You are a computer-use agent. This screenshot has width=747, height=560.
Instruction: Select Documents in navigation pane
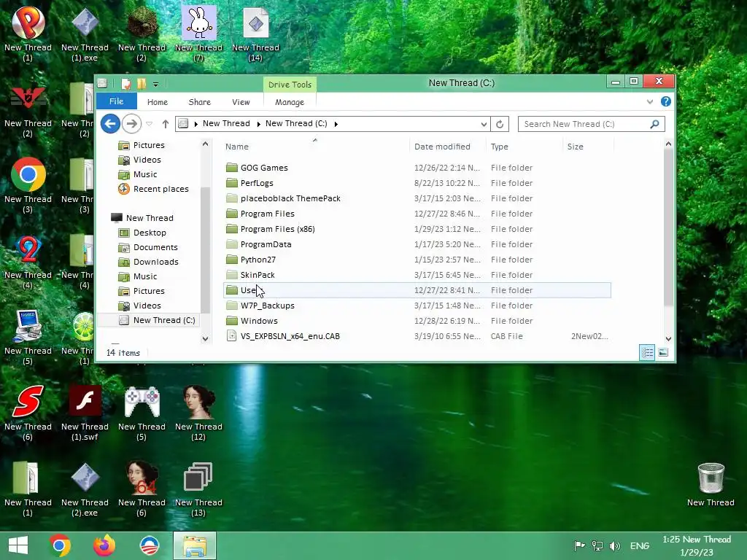pos(148,248)
